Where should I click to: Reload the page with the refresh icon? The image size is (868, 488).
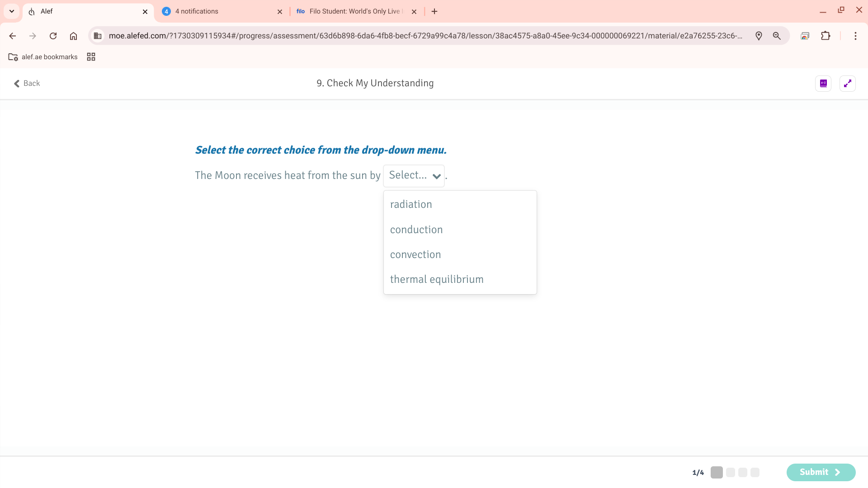coord(53,36)
